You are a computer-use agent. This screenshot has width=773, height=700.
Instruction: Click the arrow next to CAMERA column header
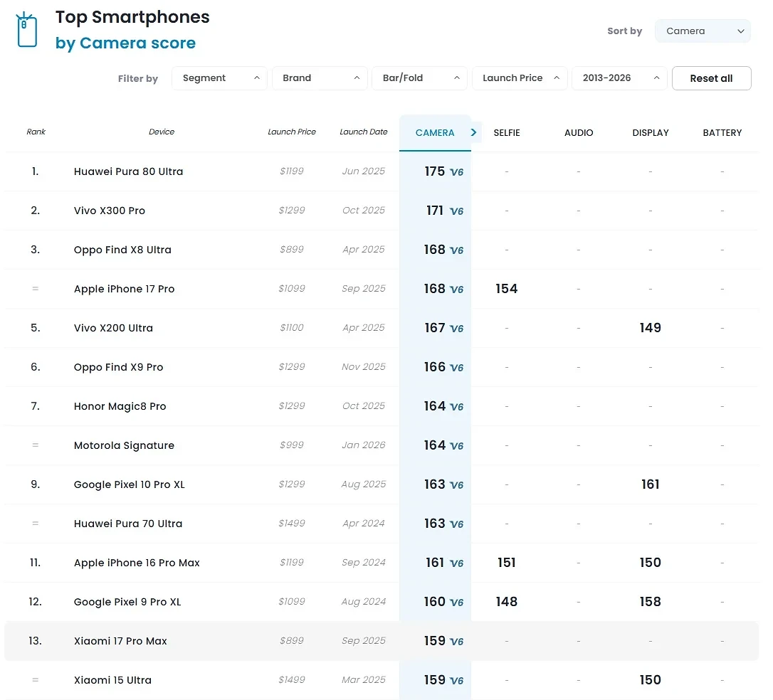(x=473, y=132)
